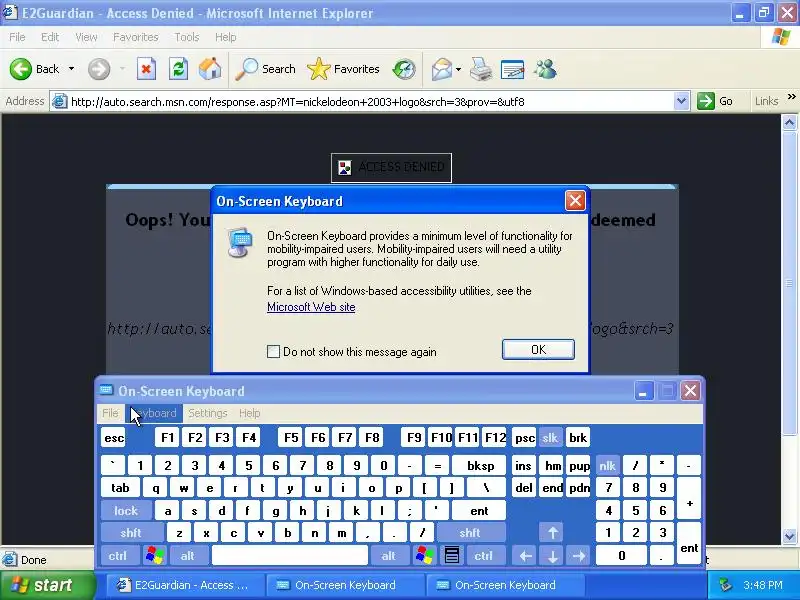Click OK in the On-Screen Keyboard dialog

538,349
